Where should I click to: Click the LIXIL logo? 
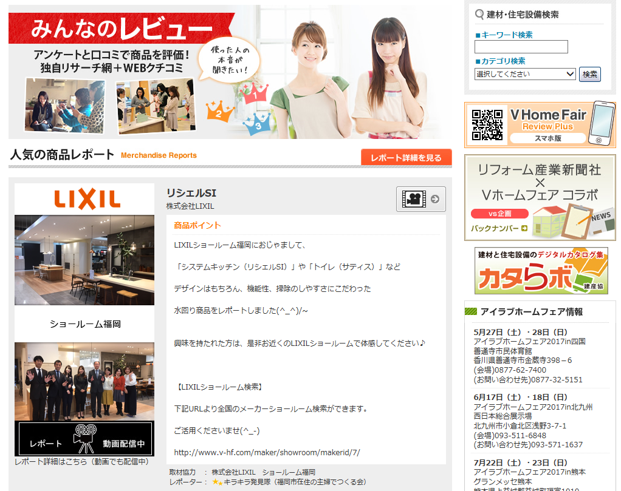(x=87, y=199)
